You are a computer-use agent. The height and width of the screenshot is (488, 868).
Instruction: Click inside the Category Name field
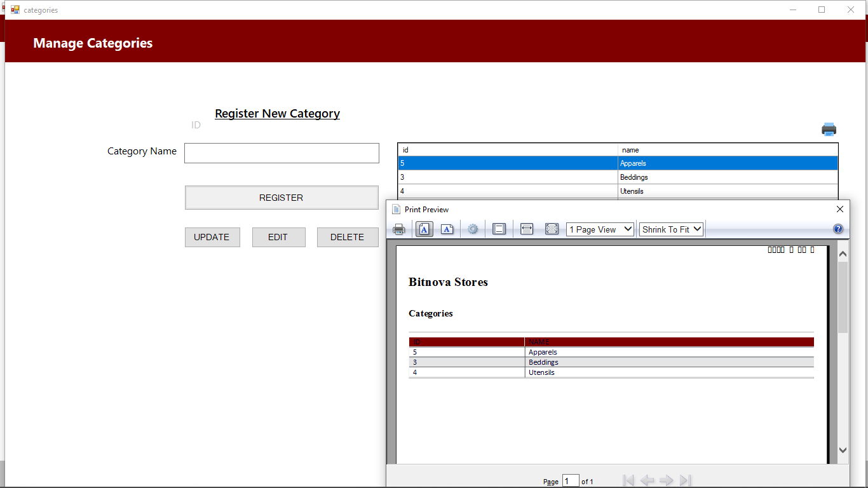(281, 152)
